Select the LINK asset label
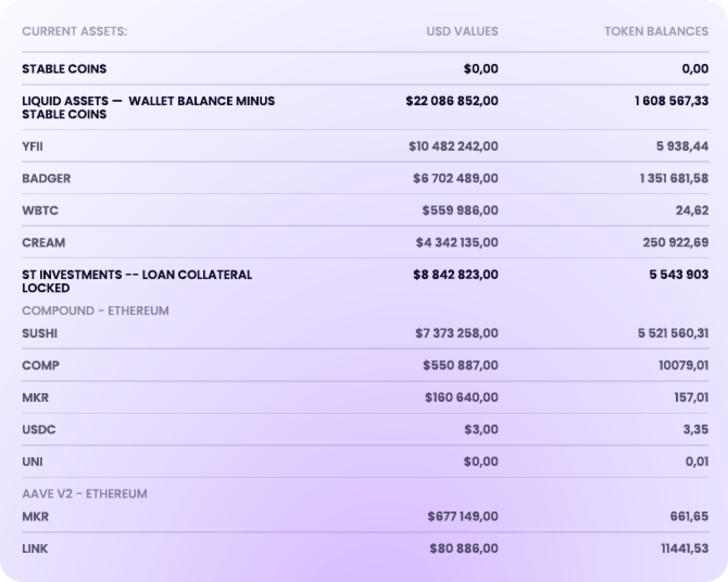Viewport: 728px width, 582px height. (35, 548)
